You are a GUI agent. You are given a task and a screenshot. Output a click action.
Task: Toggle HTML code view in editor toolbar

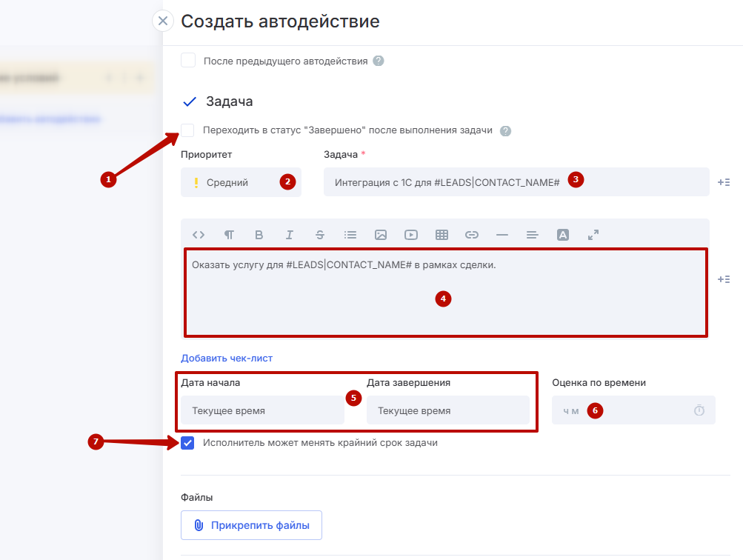pyautogui.click(x=199, y=235)
